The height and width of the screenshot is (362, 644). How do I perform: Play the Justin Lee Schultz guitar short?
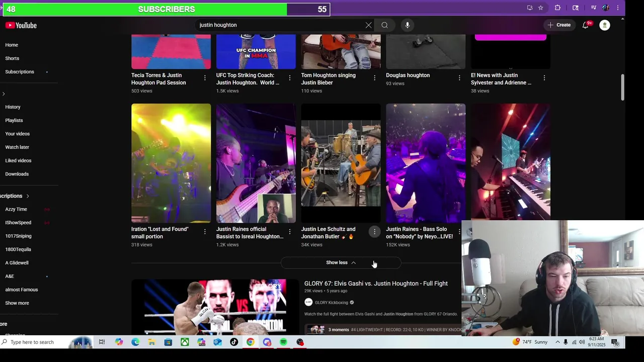click(x=341, y=163)
